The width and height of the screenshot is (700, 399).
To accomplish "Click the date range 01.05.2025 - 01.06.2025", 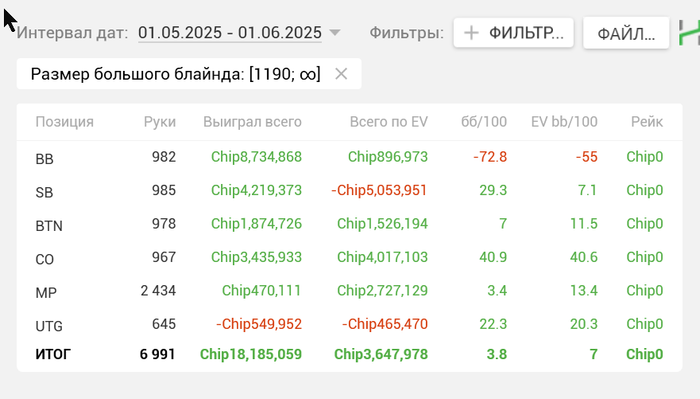I will (230, 33).
